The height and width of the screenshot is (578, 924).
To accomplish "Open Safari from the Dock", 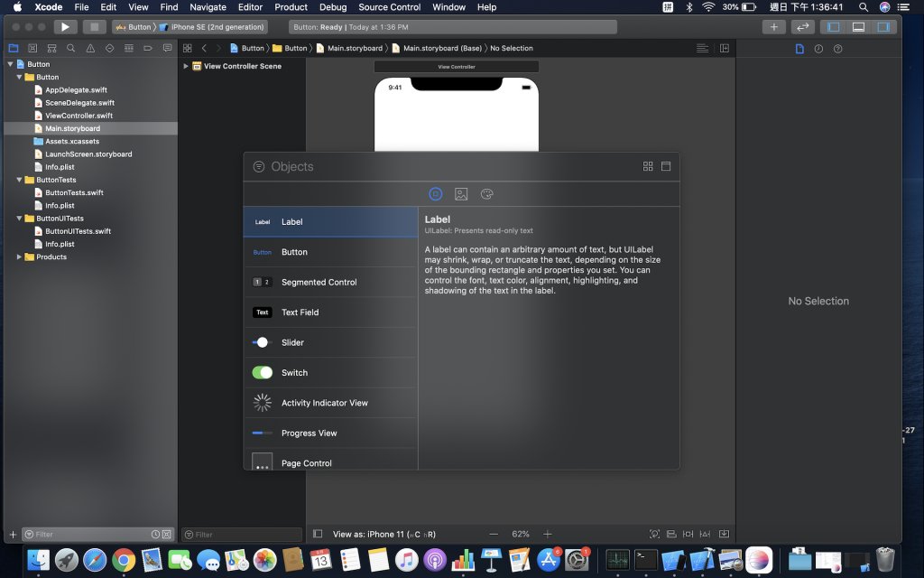I will 95,560.
